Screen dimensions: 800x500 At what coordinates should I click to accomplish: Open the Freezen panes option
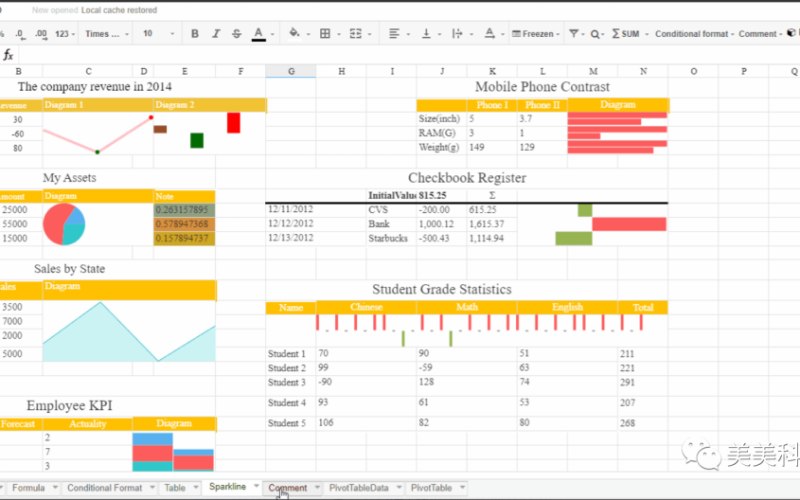click(x=535, y=34)
